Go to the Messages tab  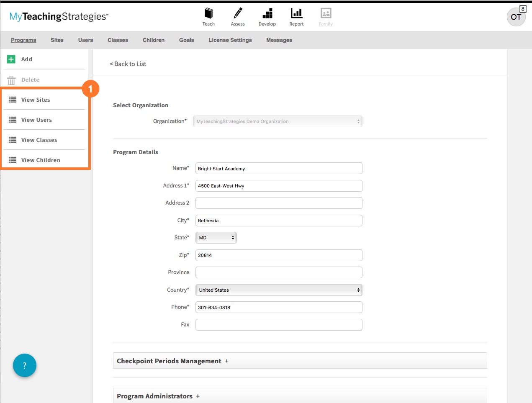[279, 40]
